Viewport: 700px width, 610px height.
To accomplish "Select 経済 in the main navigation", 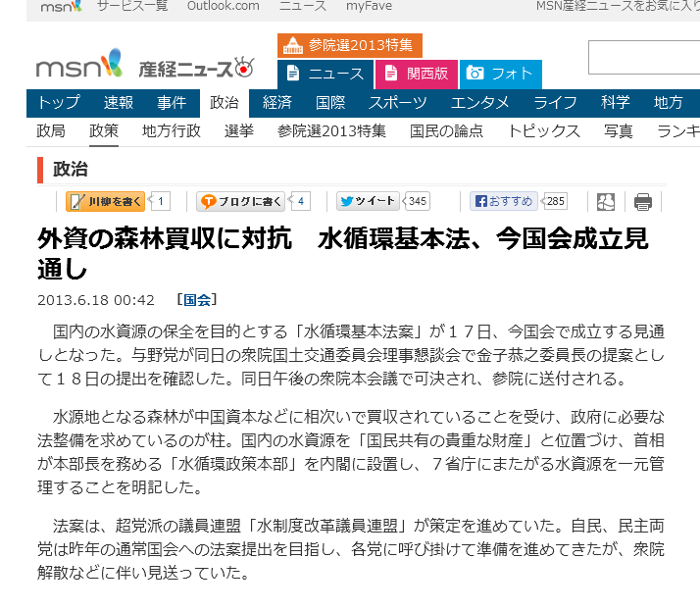I will tap(276, 103).
